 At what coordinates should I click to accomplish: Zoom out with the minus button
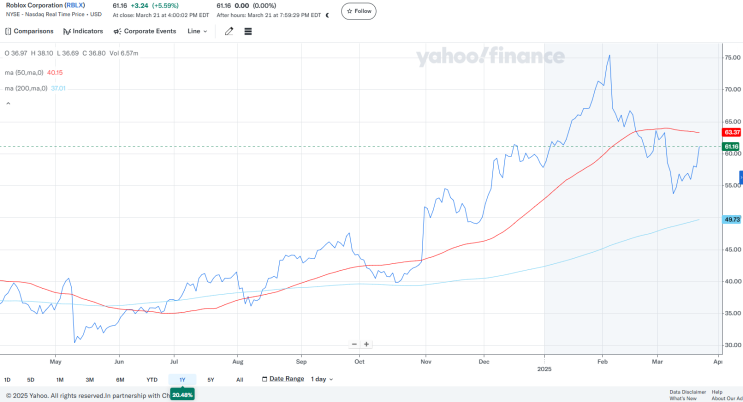(354, 344)
